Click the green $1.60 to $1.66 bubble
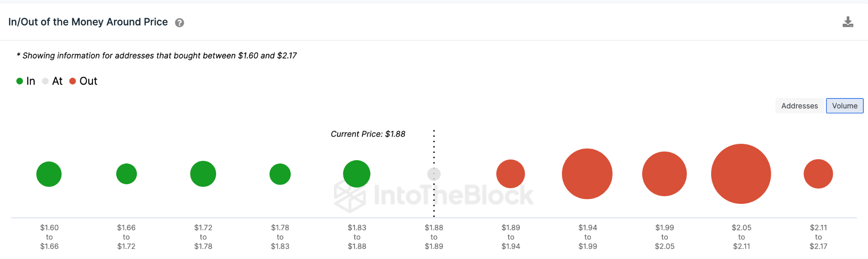The height and width of the screenshot is (259, 868). coord(49,174)
